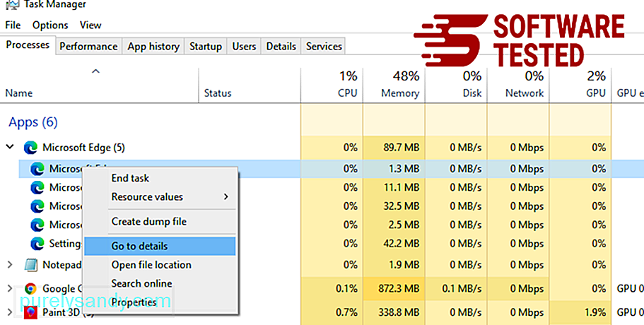The width and height of the screenshot is (644, 325).
Task: Sort by the CPU column header
Action: [348, 93]
